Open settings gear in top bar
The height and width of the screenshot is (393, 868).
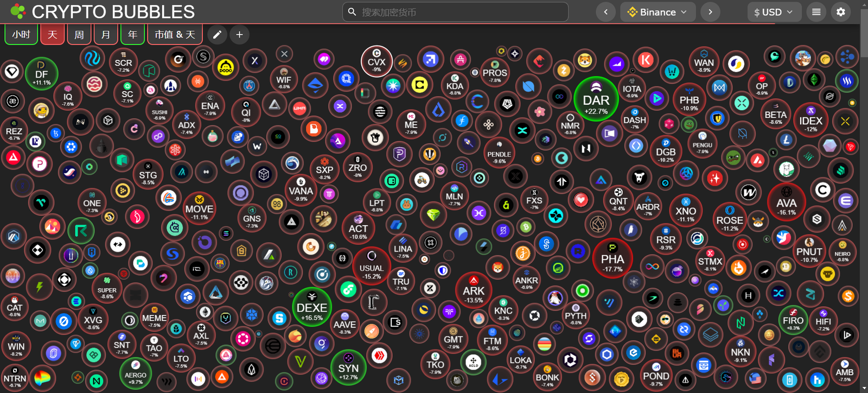pos(841,12)
